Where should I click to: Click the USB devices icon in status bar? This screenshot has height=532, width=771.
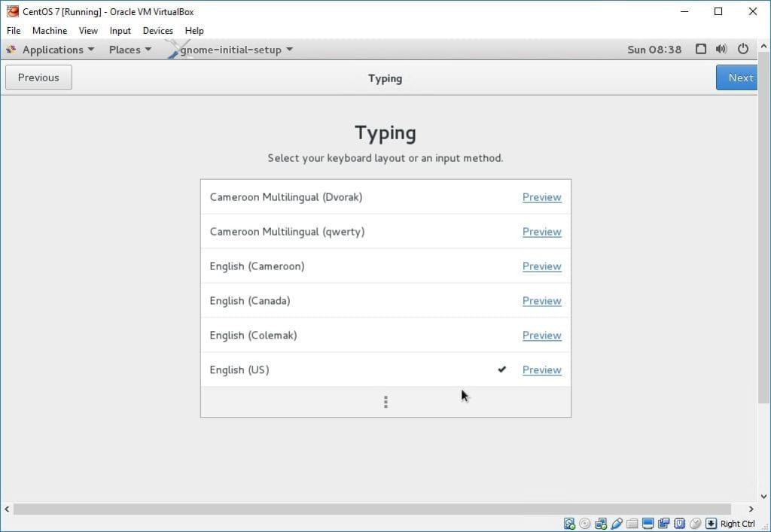[x=617, y=524]
